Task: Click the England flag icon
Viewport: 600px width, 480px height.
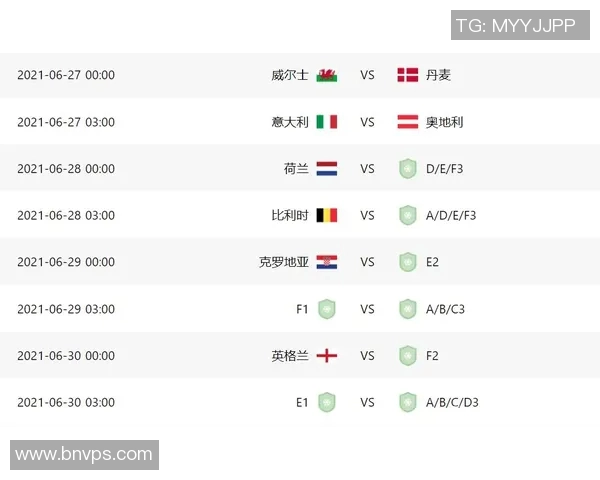Action: coord(327,355)
